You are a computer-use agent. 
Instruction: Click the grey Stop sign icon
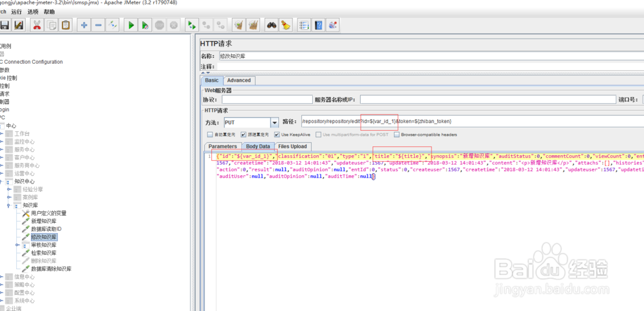pos(160,25)
